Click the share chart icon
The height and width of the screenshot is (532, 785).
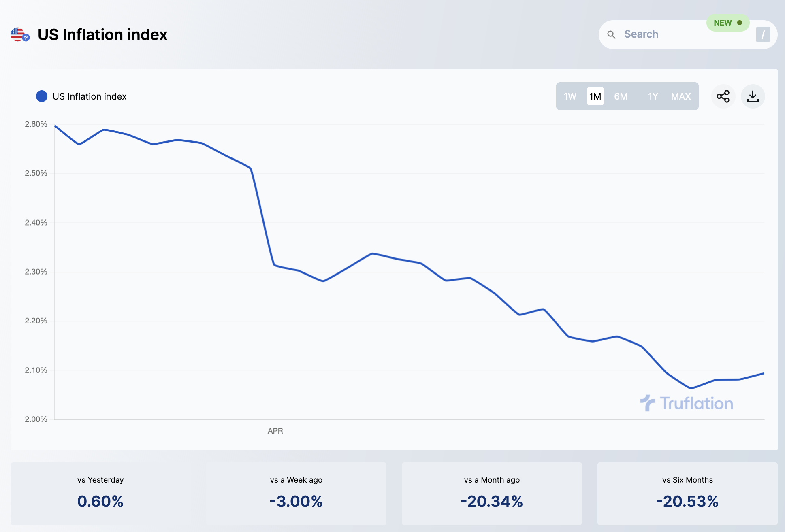click(x=723, y=96)
